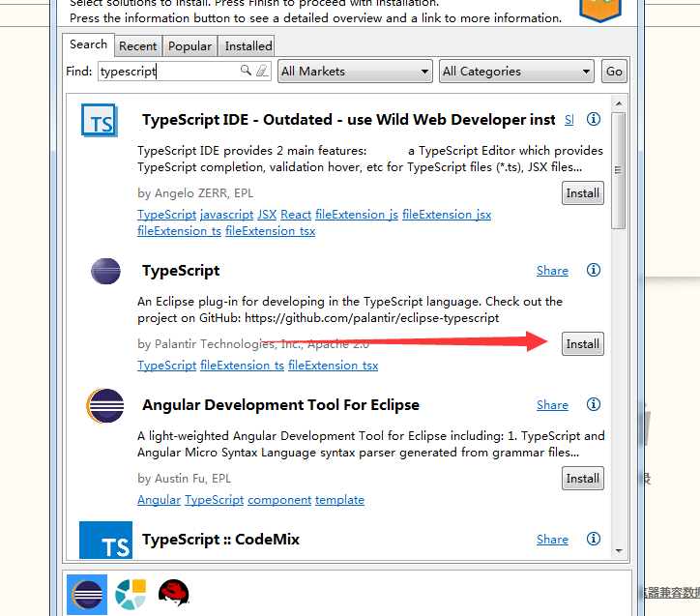The height and width of the screenshot is (616, 700).
Task: Share the Angular Development Tool entry
Action: click(552, 405)
